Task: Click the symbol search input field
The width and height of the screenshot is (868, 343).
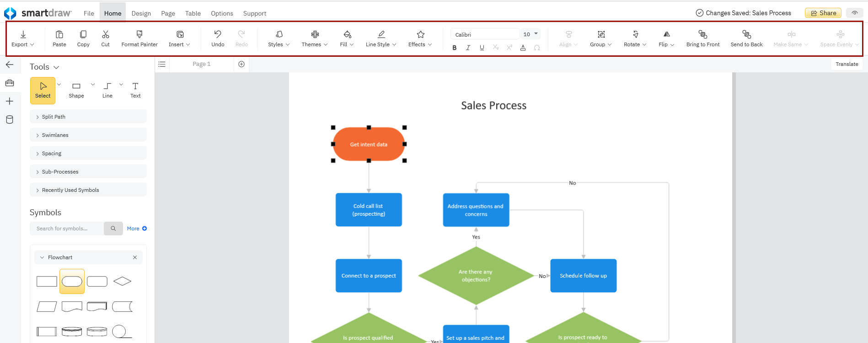Action: click(67, 229)
